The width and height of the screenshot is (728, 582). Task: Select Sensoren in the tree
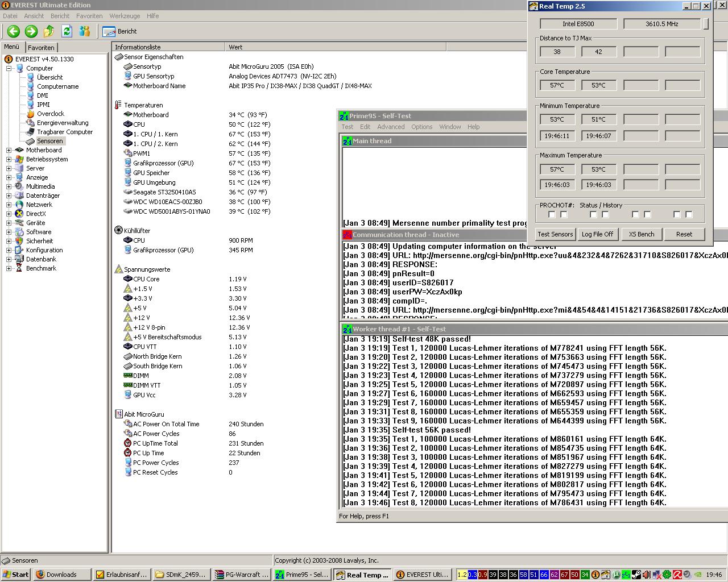tap(49, 141)
